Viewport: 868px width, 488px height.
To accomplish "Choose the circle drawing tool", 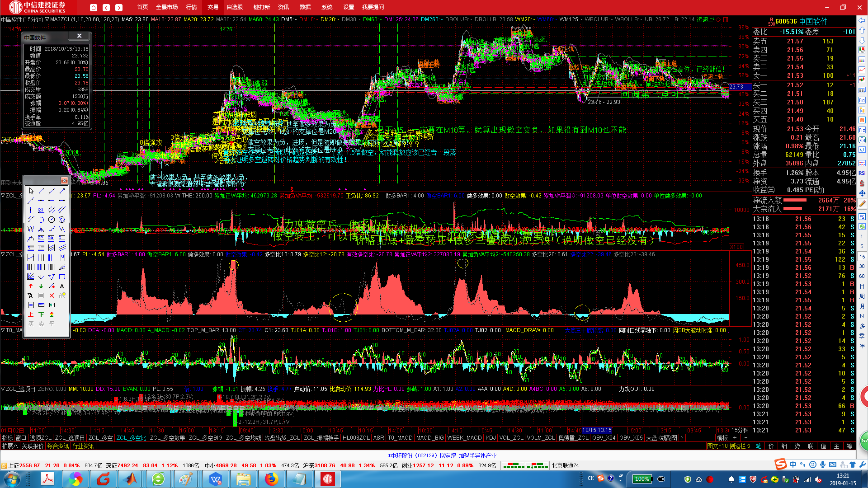I will point(52,220).
